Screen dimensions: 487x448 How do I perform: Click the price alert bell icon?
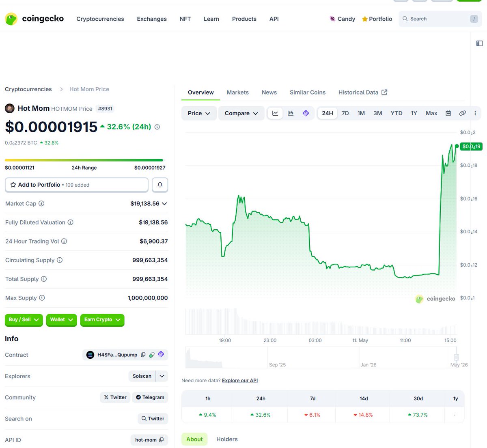pyautogui.click(x=160, y=185)
